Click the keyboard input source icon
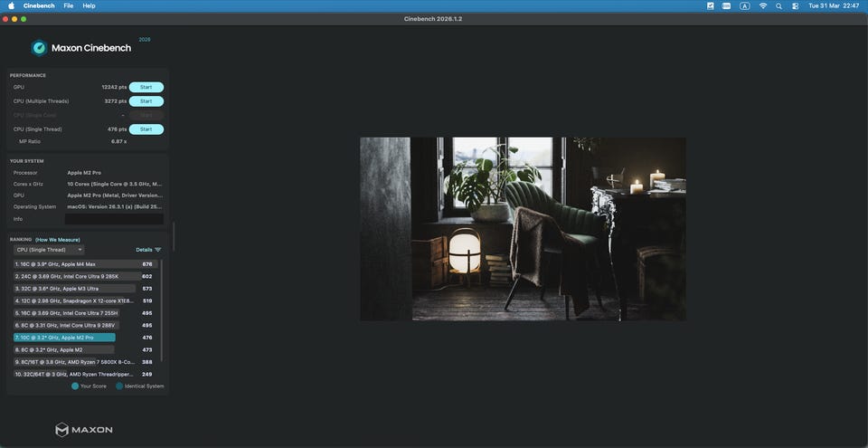Image resolution: width=868 pixels, height=448 pixels. (x=744, y=5)
